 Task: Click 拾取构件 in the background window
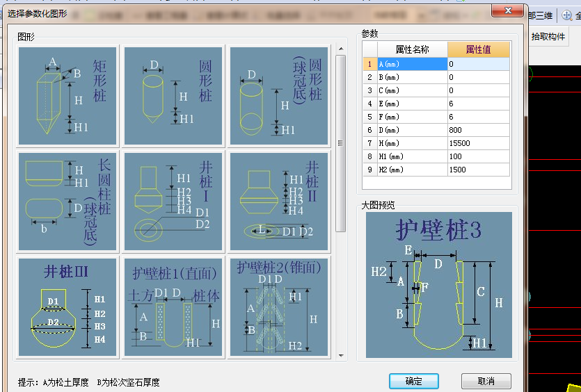[548, 37]
